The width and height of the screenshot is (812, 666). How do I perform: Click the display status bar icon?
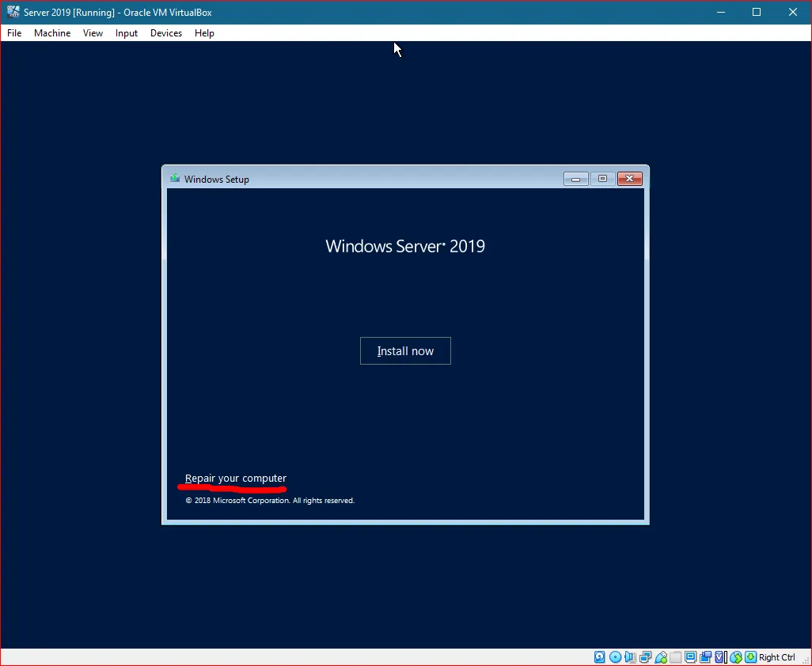click(689, 657)
